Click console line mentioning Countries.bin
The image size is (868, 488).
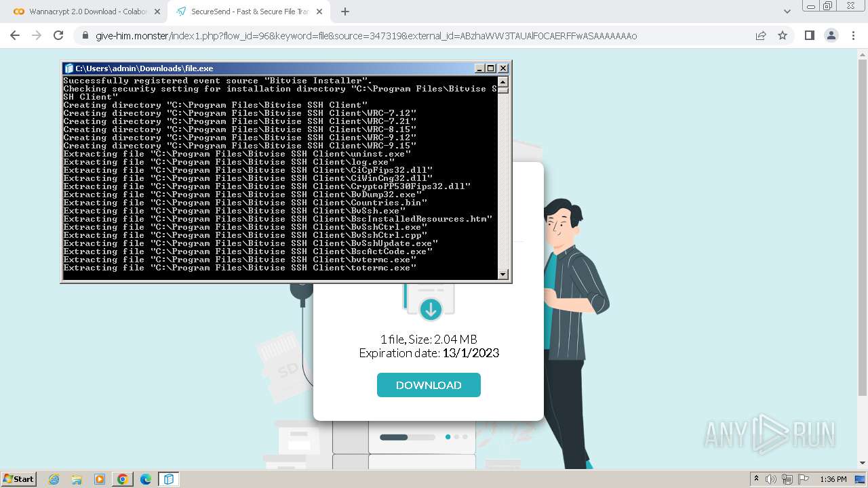(x=245, y=203)
